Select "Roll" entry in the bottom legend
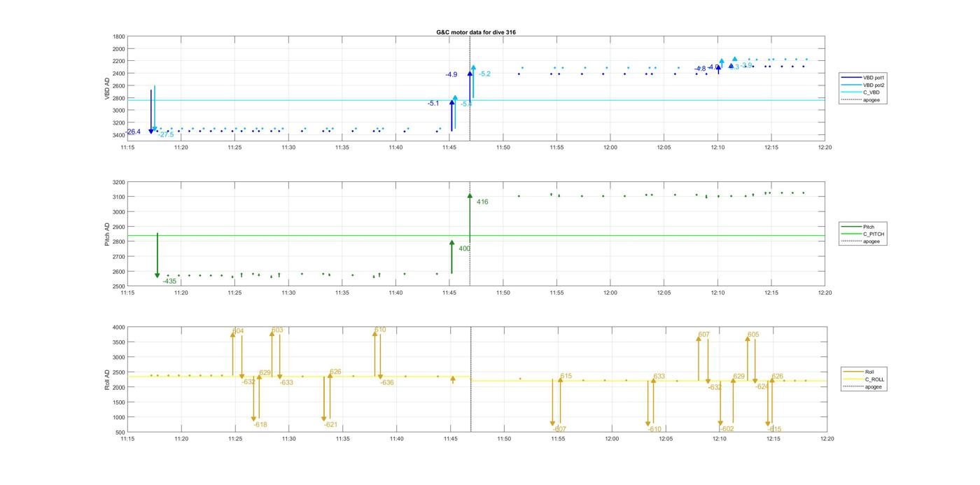The width and height of the screenshot is (980, 485). (x=869, y=372)
